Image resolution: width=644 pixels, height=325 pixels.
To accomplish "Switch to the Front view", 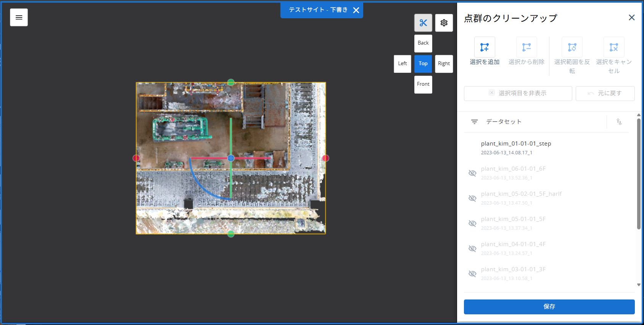I will click(423, 84).
